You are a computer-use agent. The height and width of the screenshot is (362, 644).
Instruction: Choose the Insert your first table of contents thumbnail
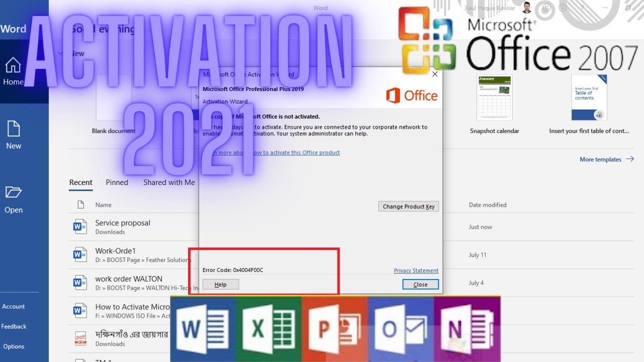pyautogui.click(x=589, y=98)
